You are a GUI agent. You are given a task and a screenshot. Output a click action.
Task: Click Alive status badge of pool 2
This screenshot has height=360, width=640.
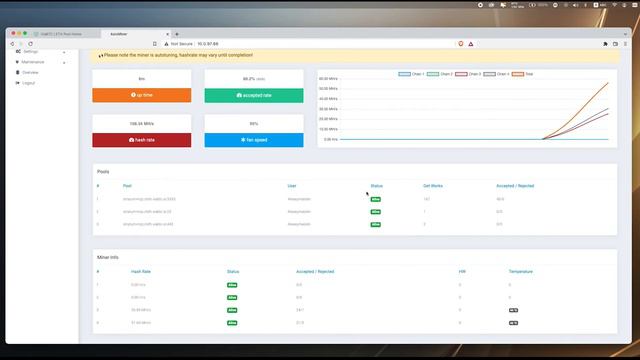376,212
